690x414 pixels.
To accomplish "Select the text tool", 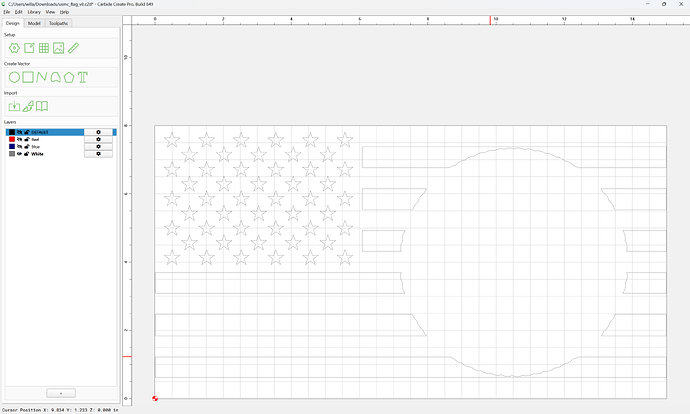I will pos(83,77).
